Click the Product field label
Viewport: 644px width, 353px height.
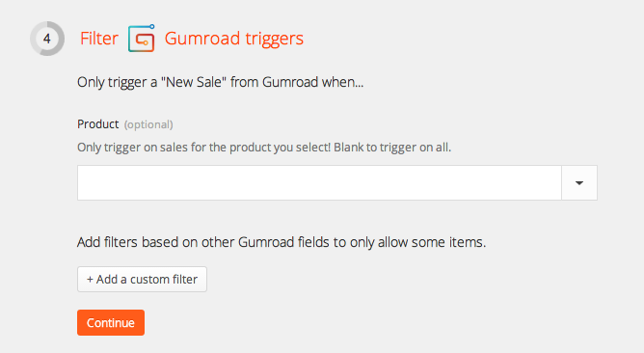pyautogui.click(x=97, y=124)
